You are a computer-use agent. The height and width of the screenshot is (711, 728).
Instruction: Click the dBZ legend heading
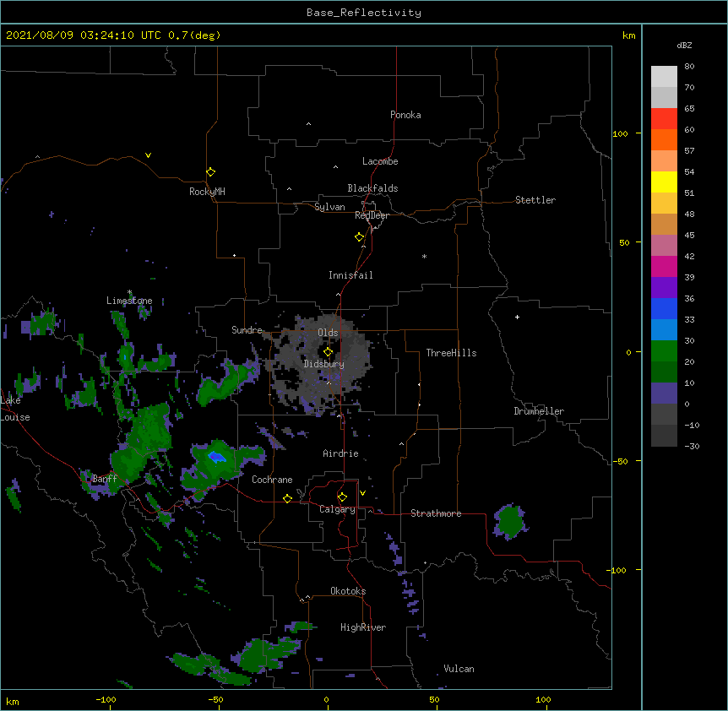pos(684,45)
